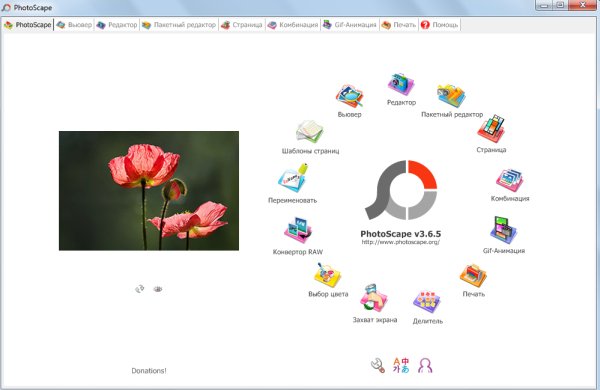Viewport: 600px width, 390px height.
Task: Click the poppy flower preview photo
Action: tap(149, 191)
